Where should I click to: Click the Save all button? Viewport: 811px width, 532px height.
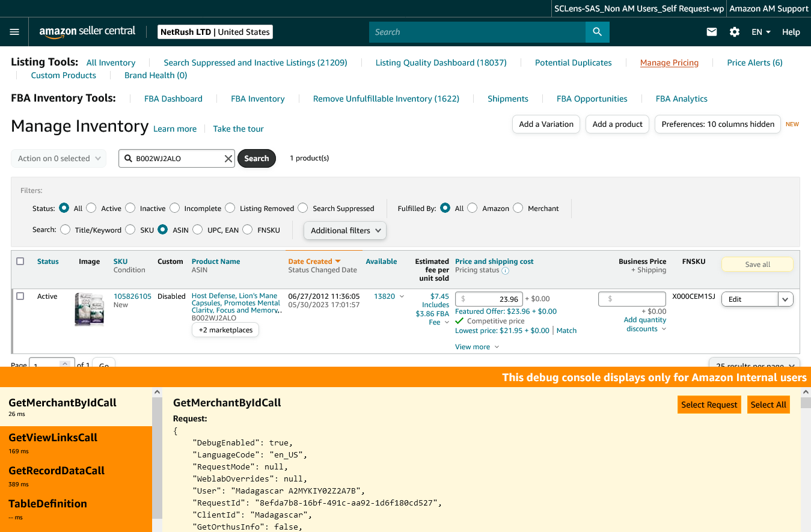pos(757,264)
